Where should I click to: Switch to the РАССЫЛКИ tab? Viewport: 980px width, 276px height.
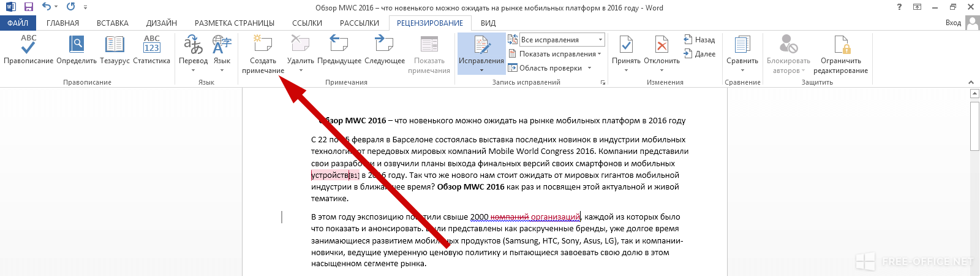(x=360, y=23)
